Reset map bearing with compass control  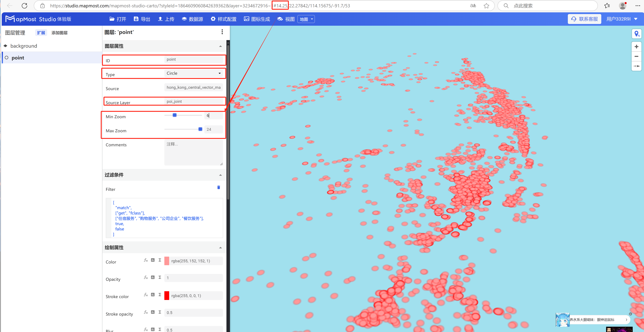pos(636,66)
